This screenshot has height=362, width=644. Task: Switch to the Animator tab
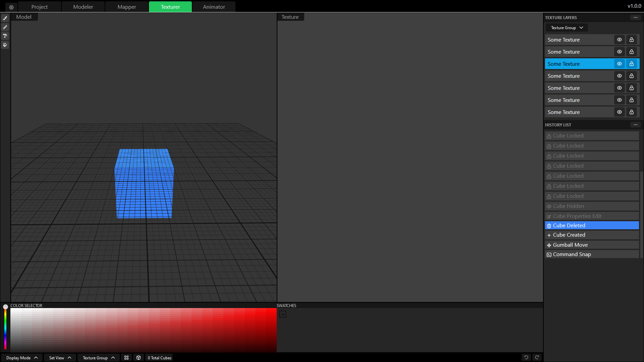(214, 7)
